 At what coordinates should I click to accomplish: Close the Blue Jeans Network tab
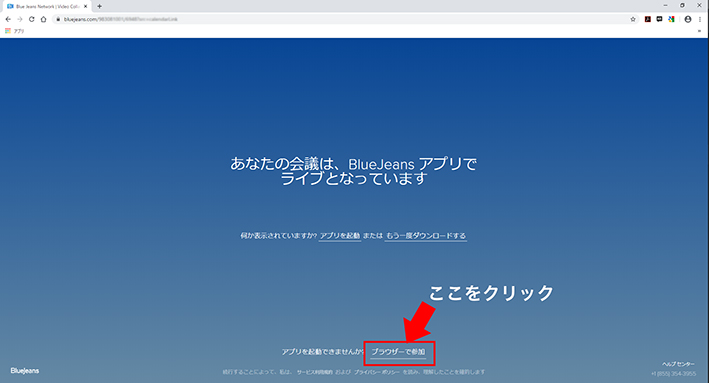[x=85, y=6]
